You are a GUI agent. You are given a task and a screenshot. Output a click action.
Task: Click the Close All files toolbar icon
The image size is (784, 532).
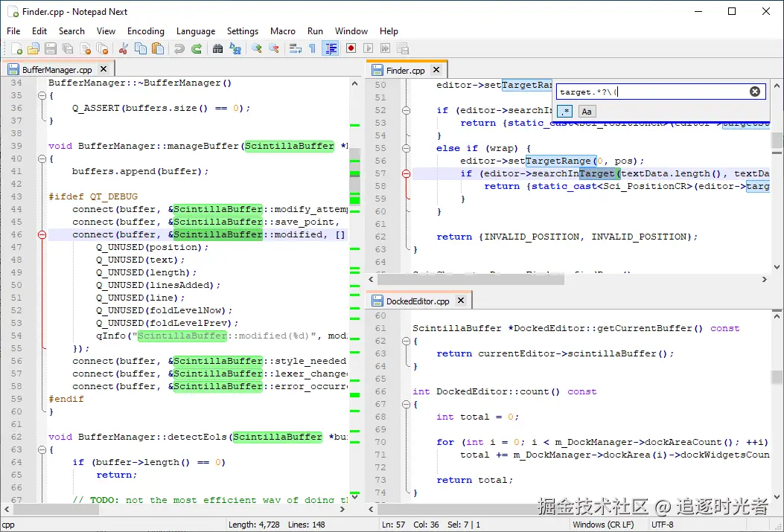tap(102, 48)
